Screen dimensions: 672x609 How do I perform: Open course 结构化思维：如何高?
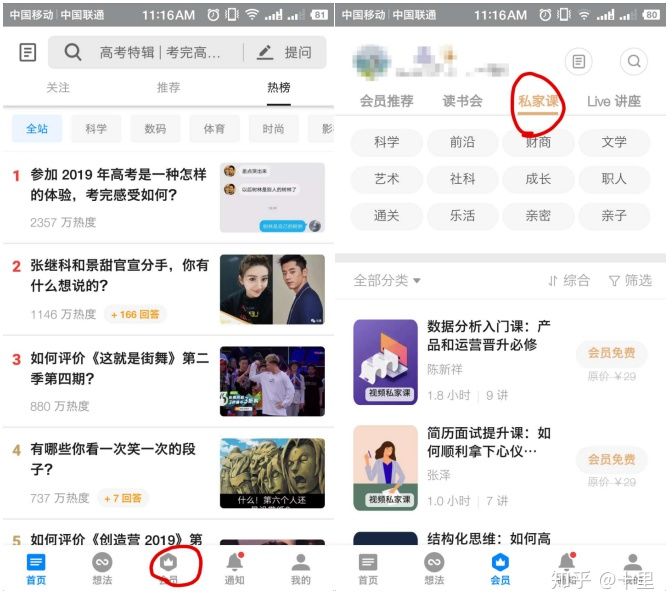489,538
